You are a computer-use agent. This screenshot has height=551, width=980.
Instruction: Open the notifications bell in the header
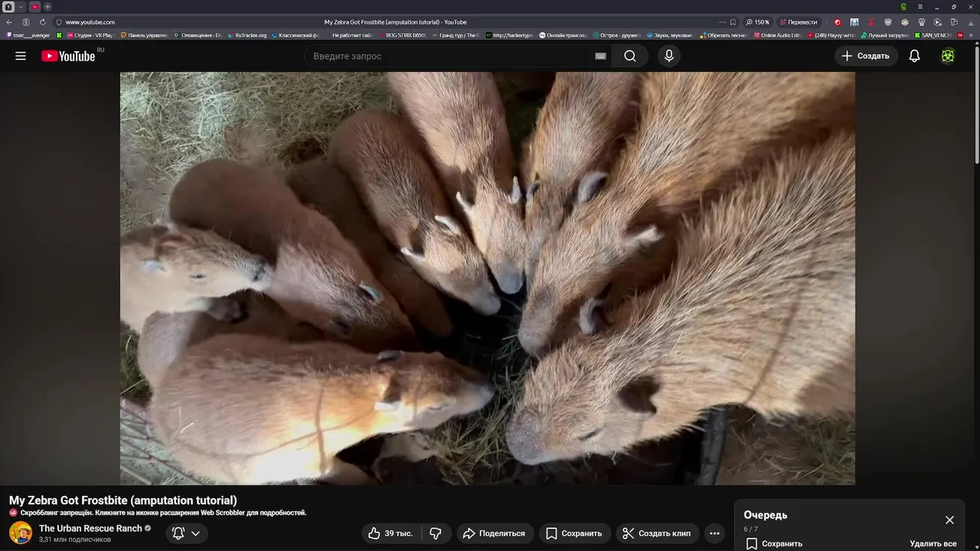pos(914,56)
